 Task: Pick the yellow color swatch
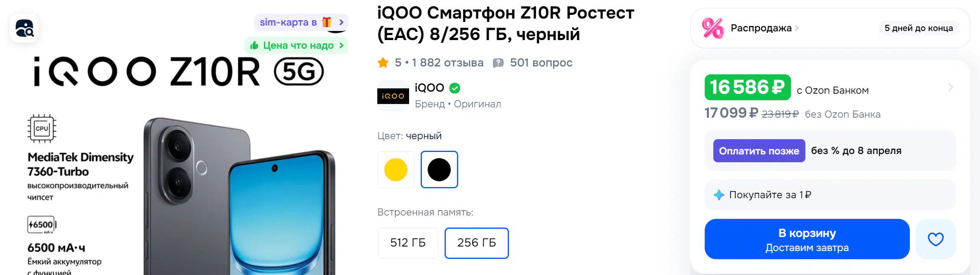click(x=396, y=170)
